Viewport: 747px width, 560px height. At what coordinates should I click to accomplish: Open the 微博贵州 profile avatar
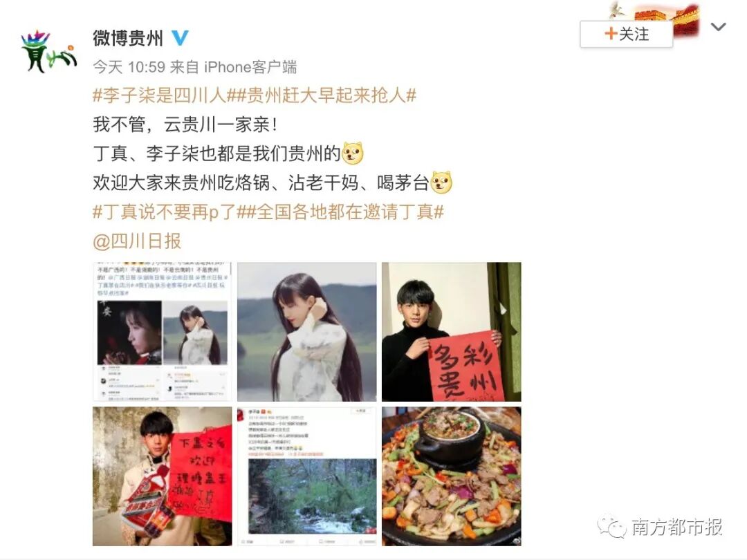(48, 51)
